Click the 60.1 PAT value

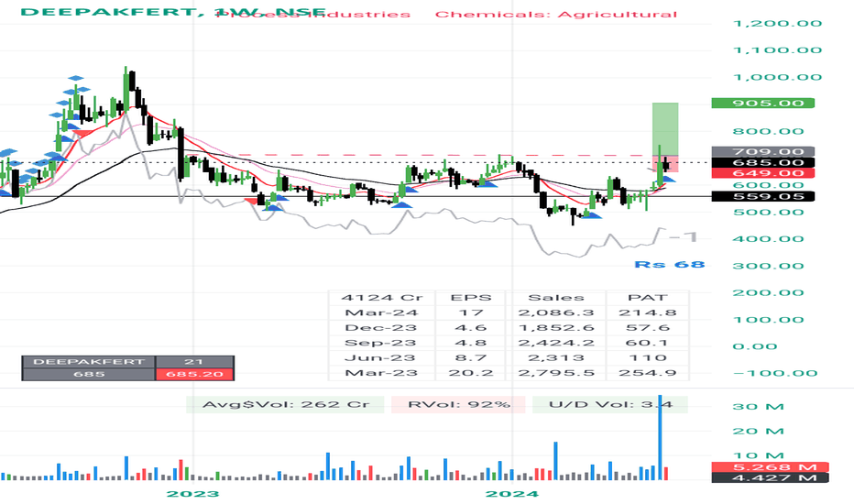(x=647, y=343)
